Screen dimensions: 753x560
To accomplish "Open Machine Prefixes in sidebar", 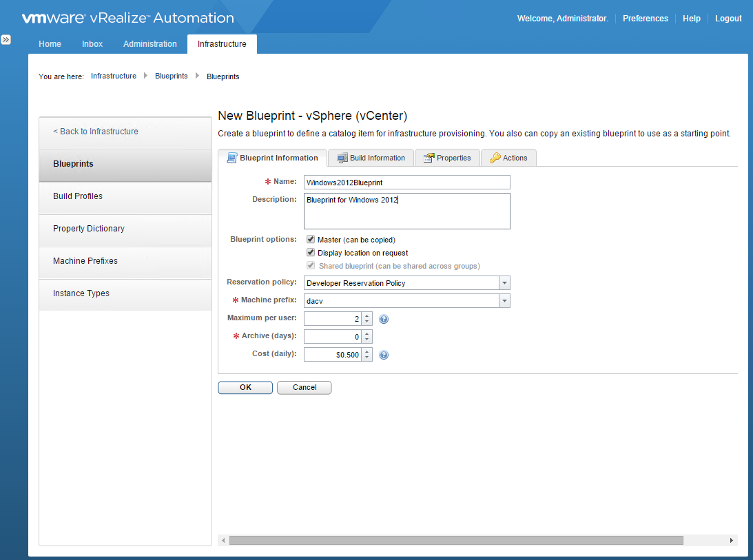I will click(x=125, y=261).
